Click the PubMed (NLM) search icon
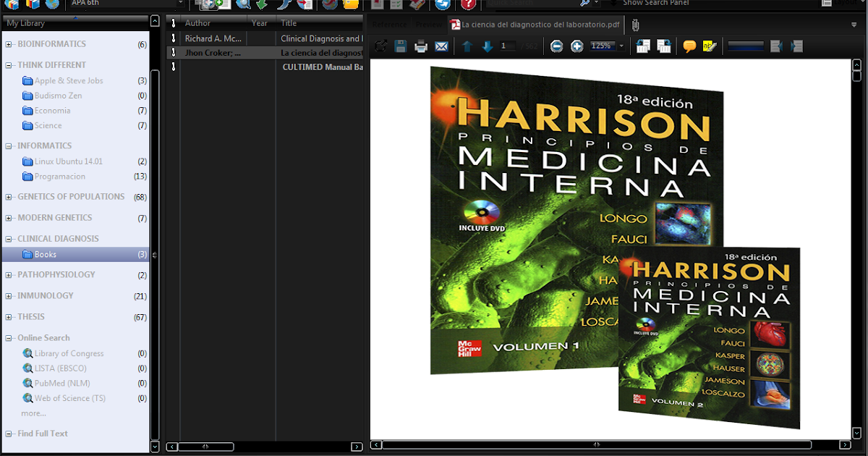The image size is (868, 456). [27, 383]
